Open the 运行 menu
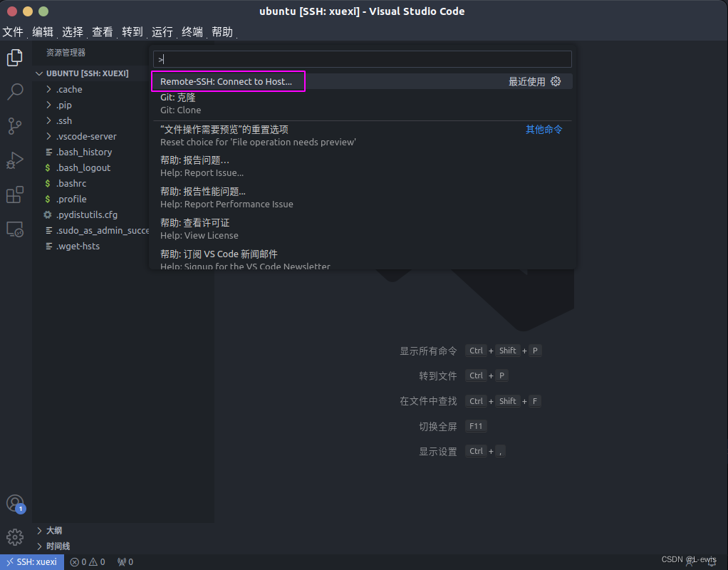The width and height of the screenshot is (728, 570). pos(161,31)
